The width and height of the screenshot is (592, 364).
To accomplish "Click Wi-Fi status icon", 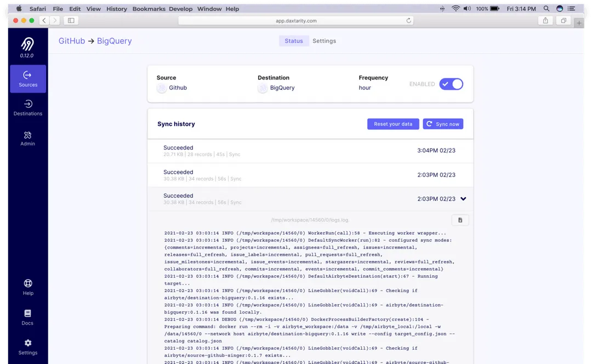I will point(456,8).
